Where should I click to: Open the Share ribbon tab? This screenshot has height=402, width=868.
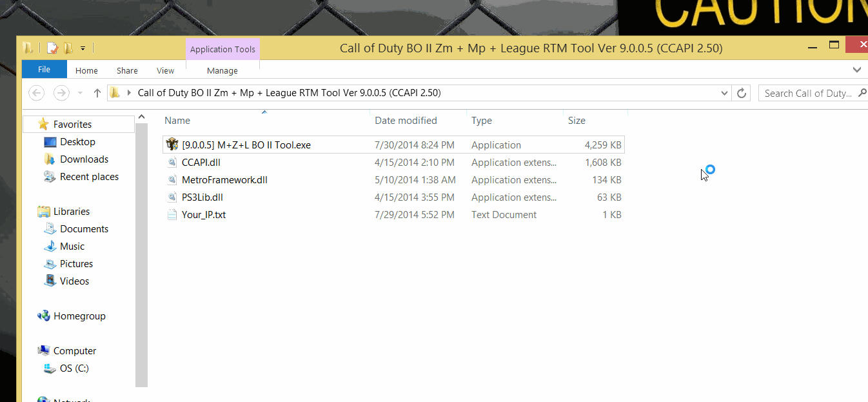(x=127, y=70)
